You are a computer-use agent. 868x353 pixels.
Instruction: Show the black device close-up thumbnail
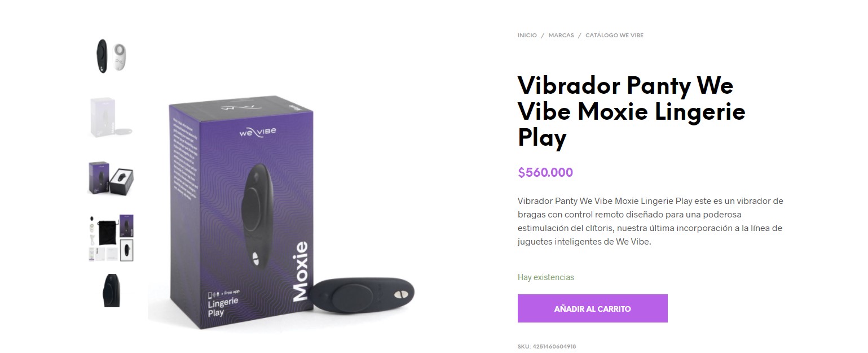[111, 290]
